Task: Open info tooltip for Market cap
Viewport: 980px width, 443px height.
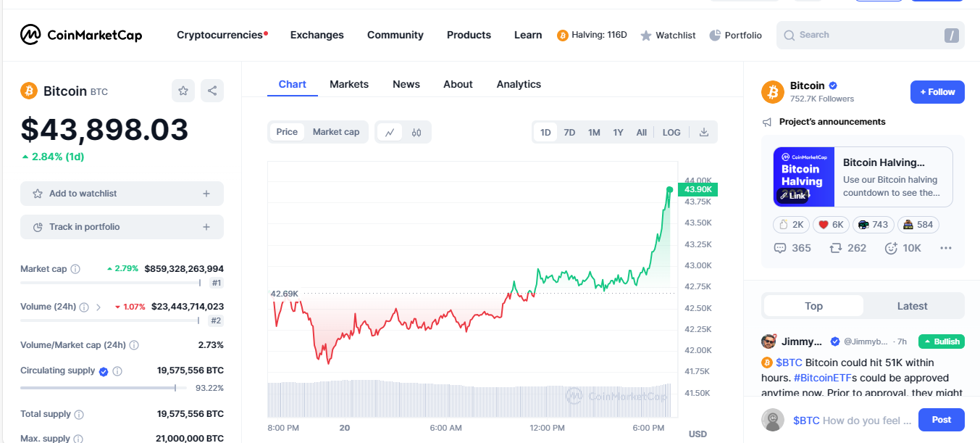Action: [x=75, y=269]
